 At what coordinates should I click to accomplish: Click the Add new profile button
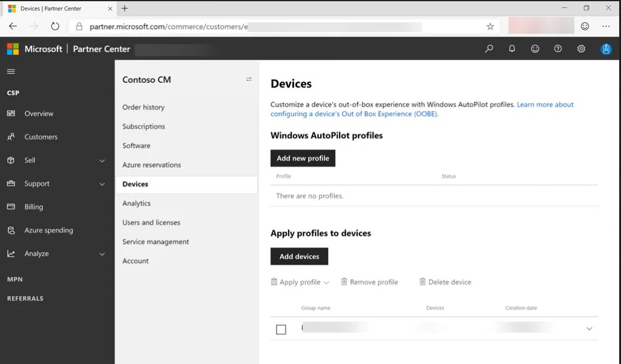[x=303, y=157]
